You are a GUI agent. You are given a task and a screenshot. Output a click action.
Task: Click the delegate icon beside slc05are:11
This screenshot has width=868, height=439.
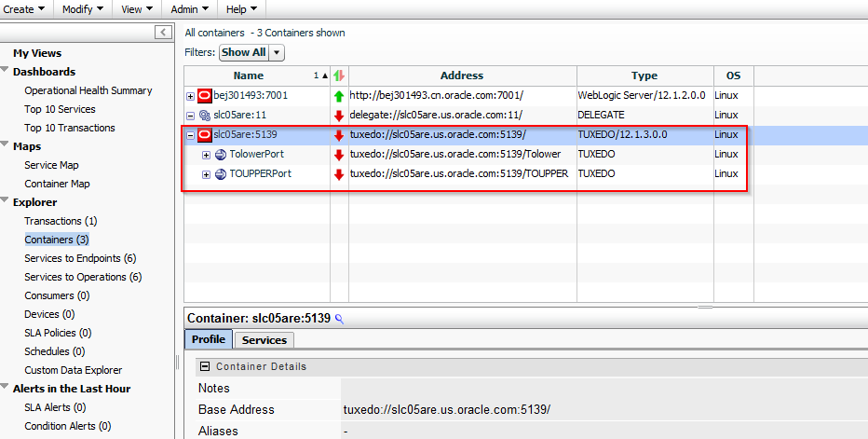coord(204,116)
